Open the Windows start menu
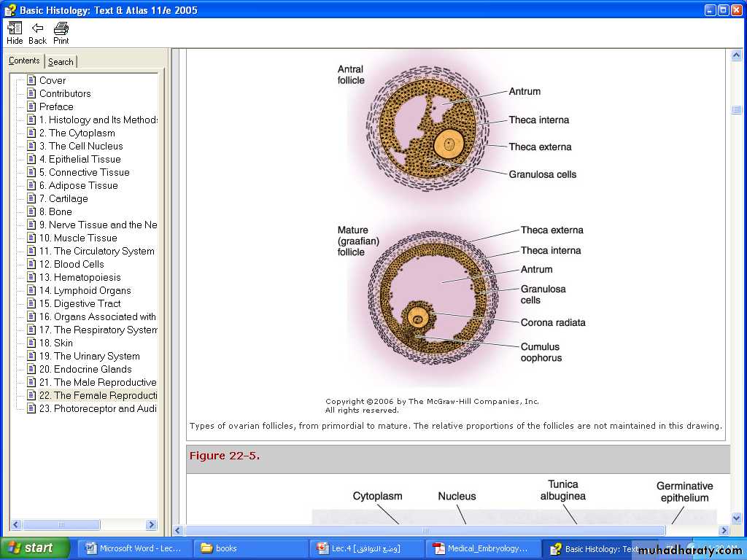 tap(34, 548)
